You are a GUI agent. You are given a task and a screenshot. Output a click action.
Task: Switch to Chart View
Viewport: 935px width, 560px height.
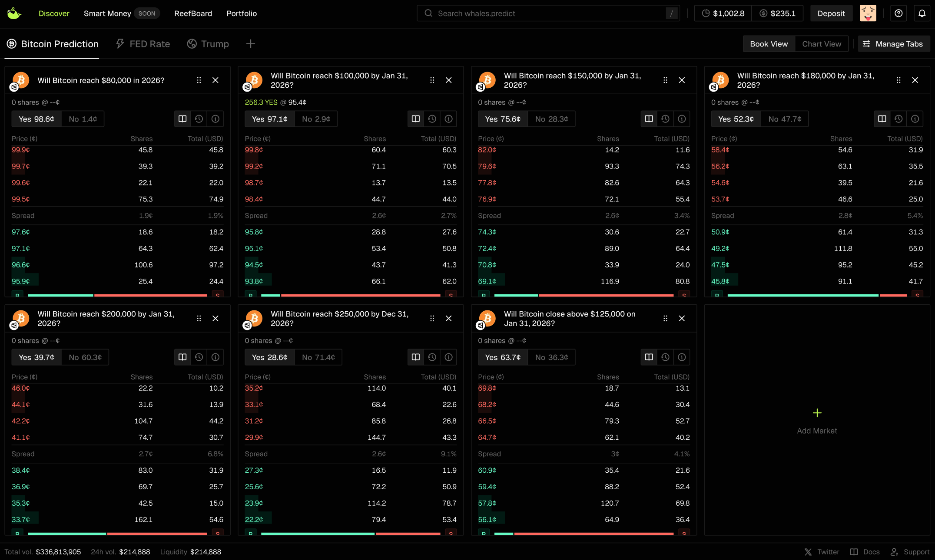click(822, 43)
